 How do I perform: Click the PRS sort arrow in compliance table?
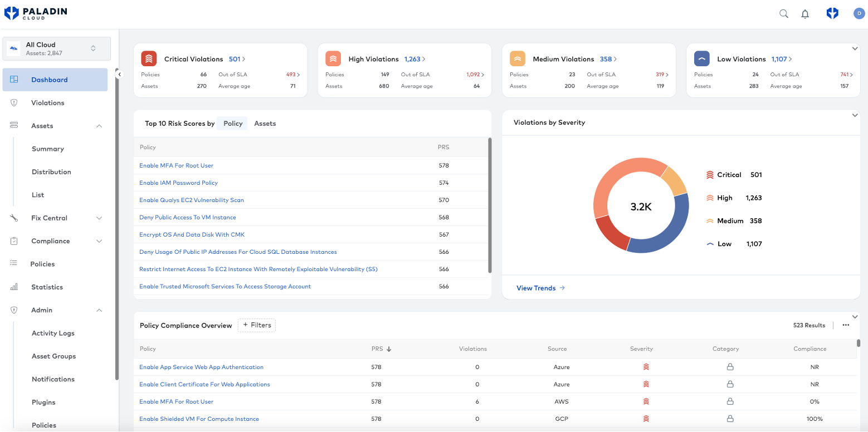(x=389, y=349)
